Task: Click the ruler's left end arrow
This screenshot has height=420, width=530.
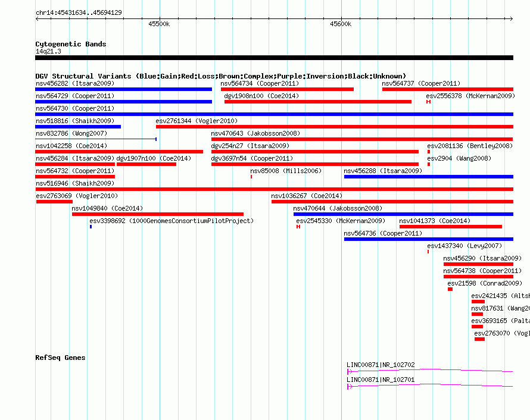Action: 37,18
